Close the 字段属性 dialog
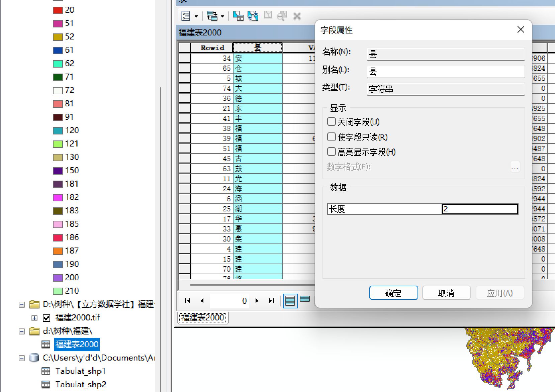The image size is (555, 392). (521, 30)
